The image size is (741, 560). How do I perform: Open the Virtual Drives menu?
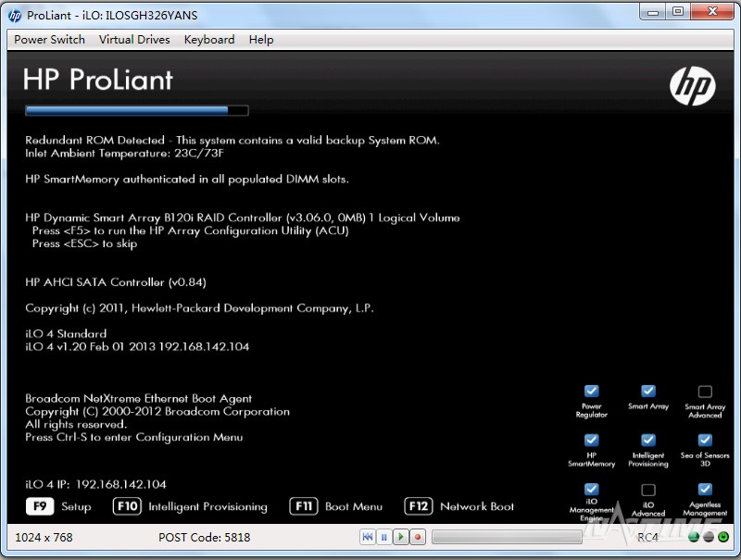134,40
